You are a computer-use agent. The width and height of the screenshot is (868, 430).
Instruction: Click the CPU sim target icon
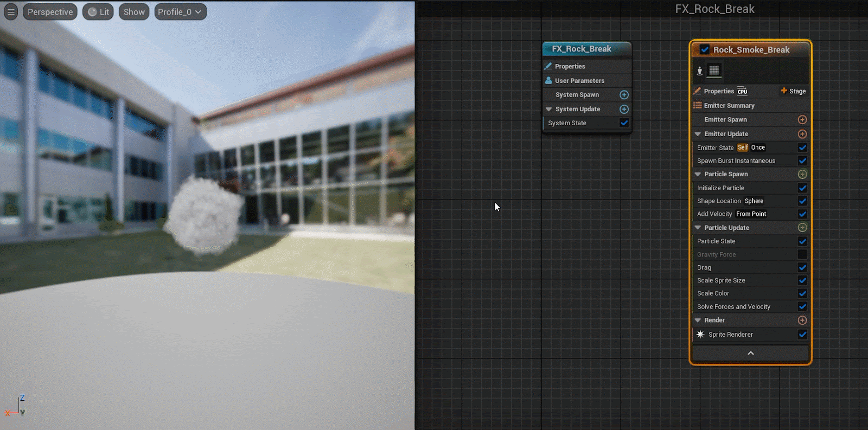click(x=742, y=91)
